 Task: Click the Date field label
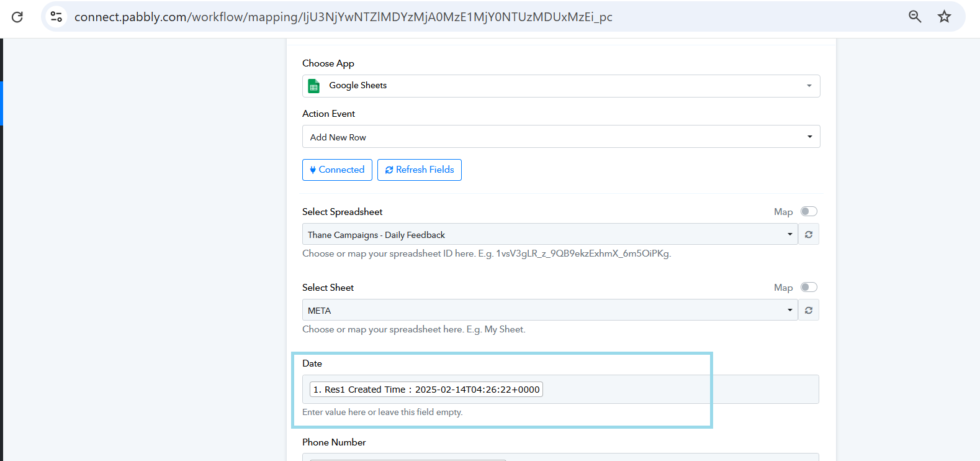click(x=312, y=363)
